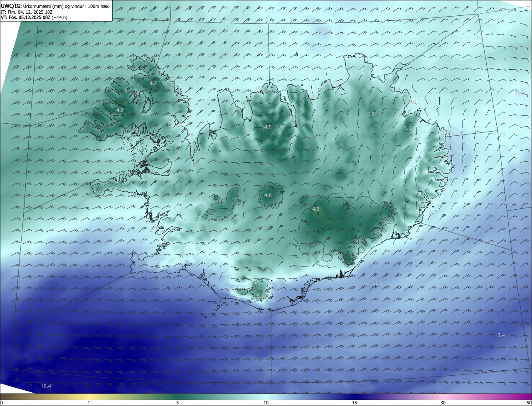Click the 4.5 precipitation value on the map
The image size is (532, 406).
(x=268, y=127)
